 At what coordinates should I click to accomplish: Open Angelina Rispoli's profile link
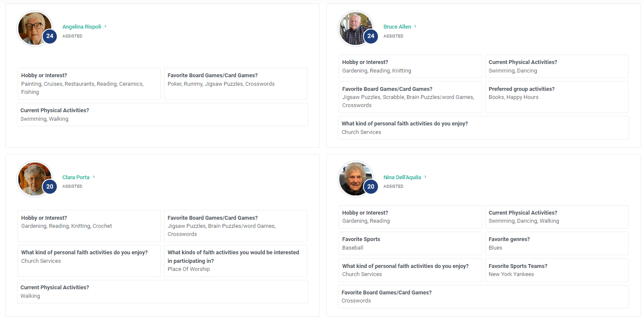point(82,26)
